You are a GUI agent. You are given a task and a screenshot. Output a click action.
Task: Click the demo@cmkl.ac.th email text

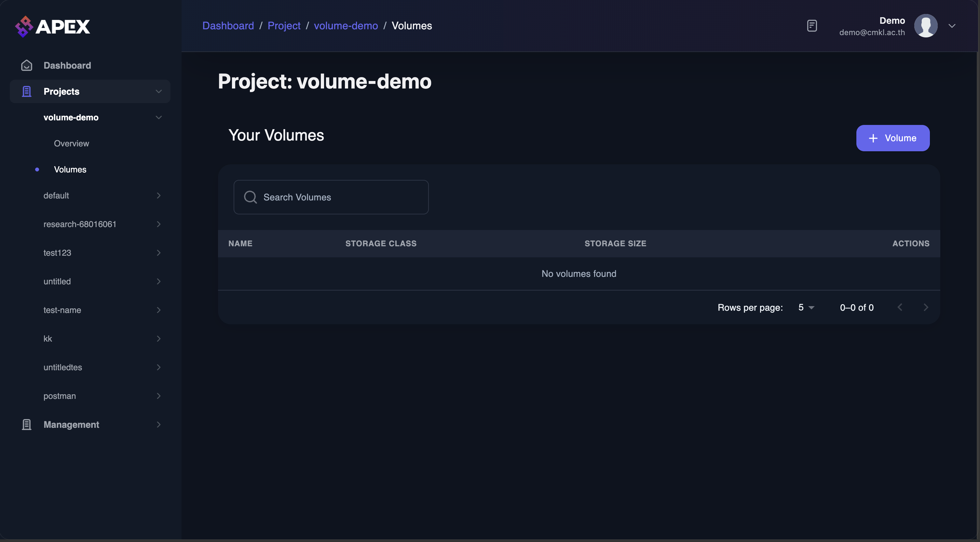click(872, 33)
